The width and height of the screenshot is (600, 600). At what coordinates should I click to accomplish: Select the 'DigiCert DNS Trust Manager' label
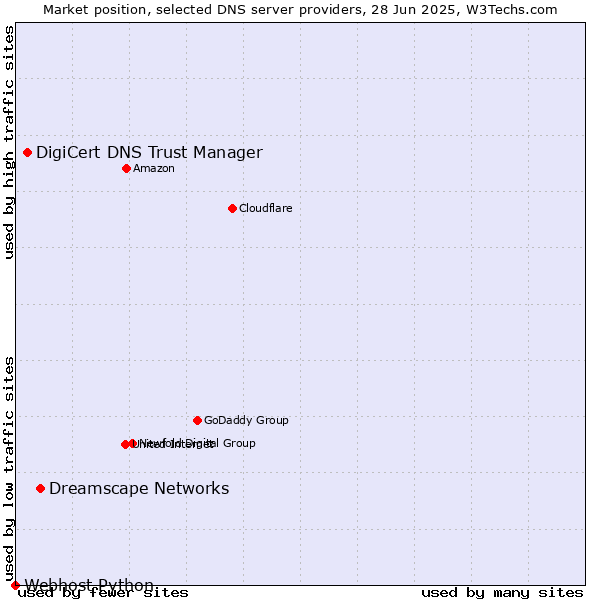click(x=149, y=153)
